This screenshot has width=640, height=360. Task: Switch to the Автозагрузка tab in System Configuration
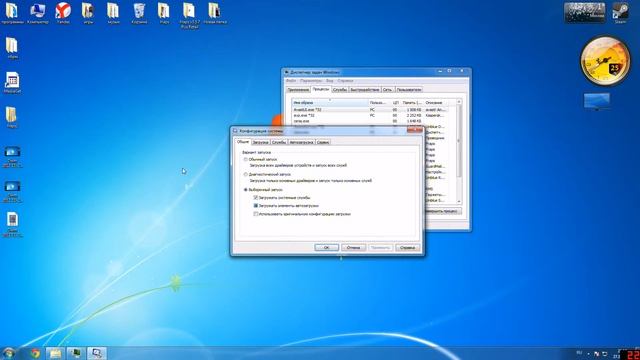(301, 142)
